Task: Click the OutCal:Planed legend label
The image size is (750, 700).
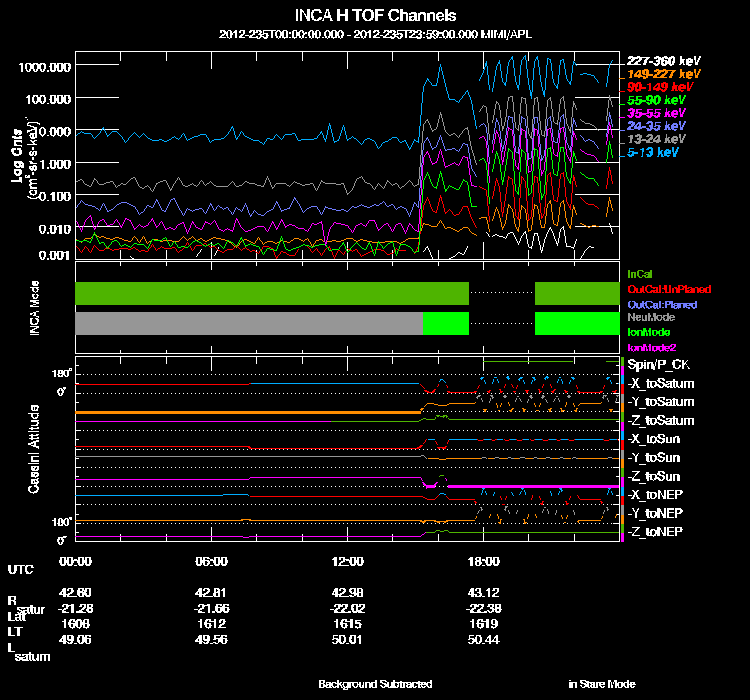Action: 662,305
